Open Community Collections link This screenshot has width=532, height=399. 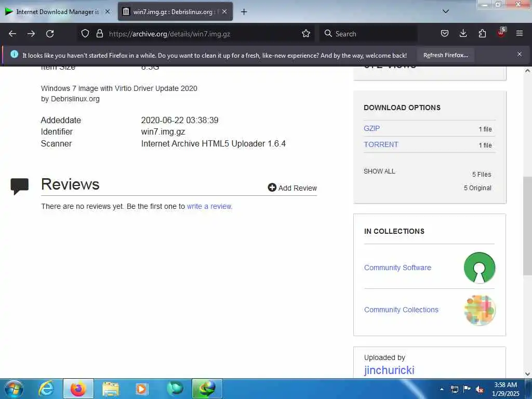pyautogui.click(x=401, y=310)
